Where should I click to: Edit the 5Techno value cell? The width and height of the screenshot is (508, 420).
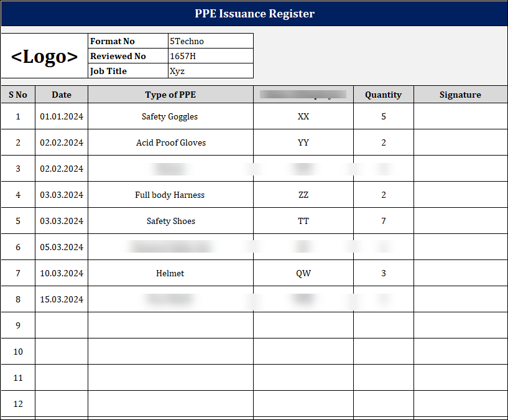pyautogui.click(x=211, y=41)
